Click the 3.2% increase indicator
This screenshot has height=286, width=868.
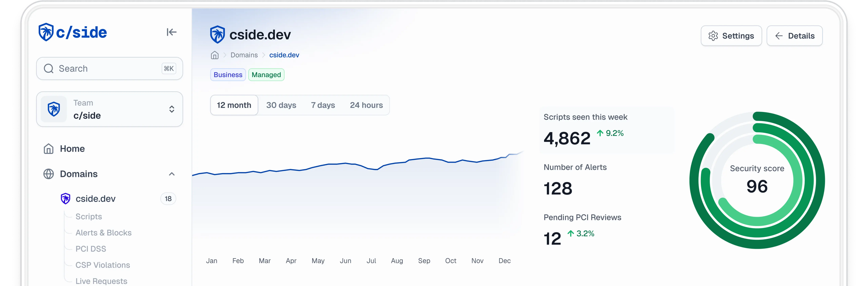click(x=581, y=233)
